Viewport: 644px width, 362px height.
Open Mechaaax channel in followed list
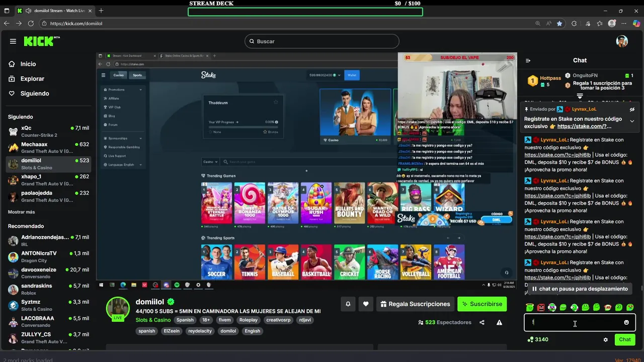click(x=48, y=148)
